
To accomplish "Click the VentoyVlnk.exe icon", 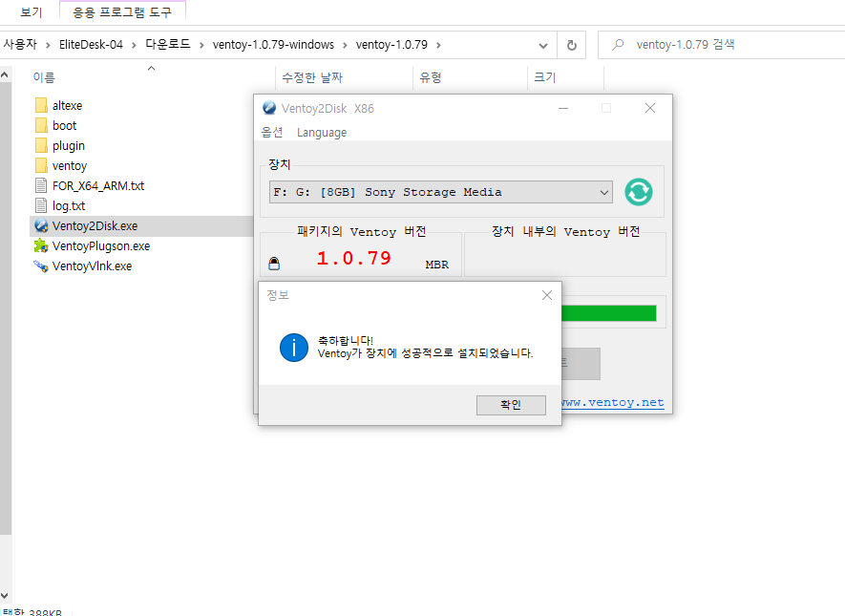I will click(41, 266).
